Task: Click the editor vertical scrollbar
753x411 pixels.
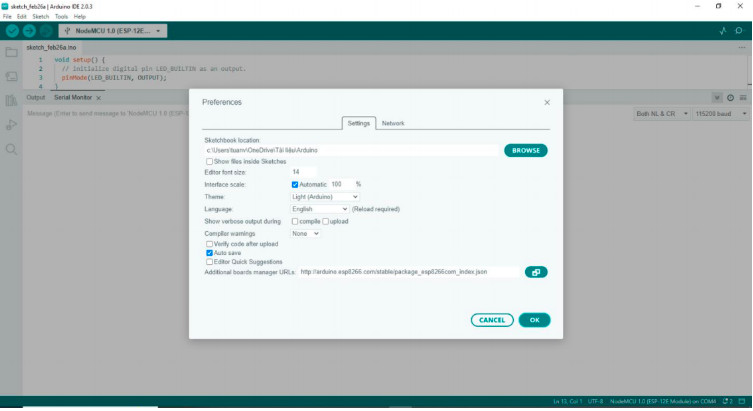Action: (x=750, y=71)
